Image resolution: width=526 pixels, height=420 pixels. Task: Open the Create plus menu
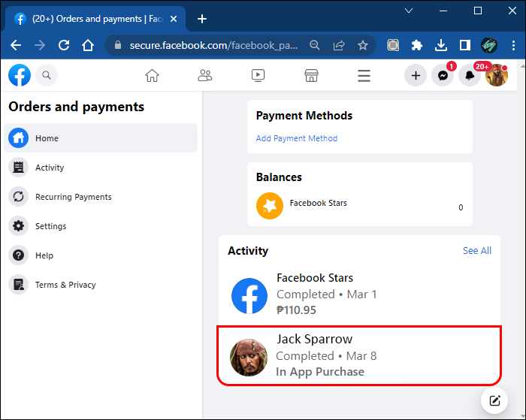click(x=415, y=75)
